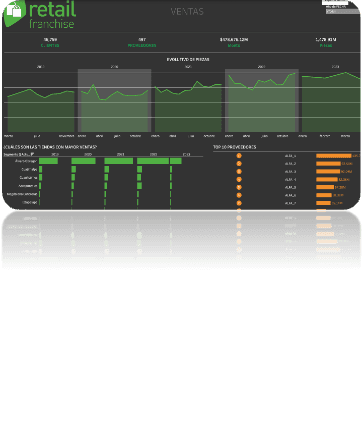Click the MONTO KPI label
The height and width of the screenshot is (424, 364).
pos(234,45)
